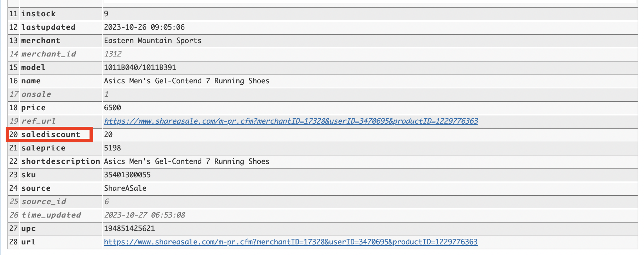Click upc value 194851425621
Image resolution: width=644 pixels, height=255 pixels.
tap(130, 229)
